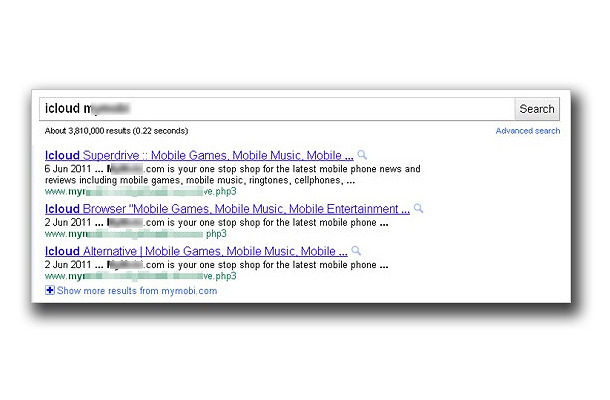
Task: Click the 'reviews including mobile games' snippet line
Action: [x=200, y=181]
